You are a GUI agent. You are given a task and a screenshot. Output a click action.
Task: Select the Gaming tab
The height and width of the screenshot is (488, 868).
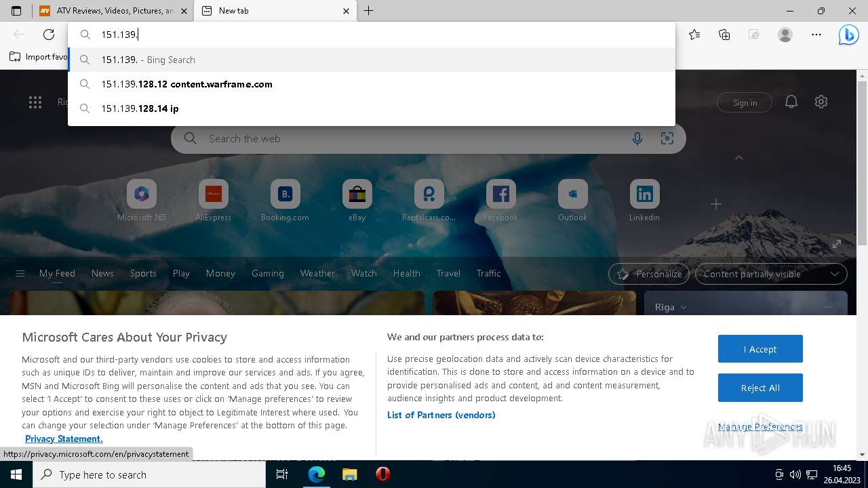(x=268, y=273)
